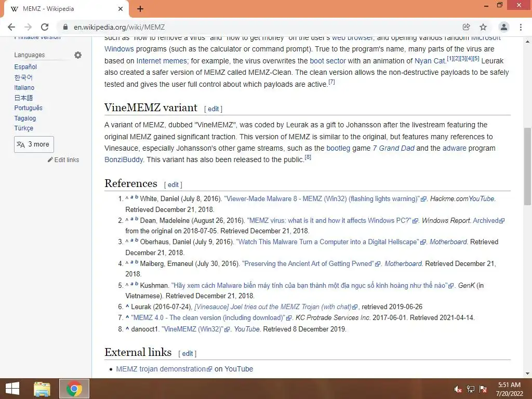Open the Japanese 日本語 language link
Image resolution: width=532 pixels, height=399 pixels.
[23, 98]
